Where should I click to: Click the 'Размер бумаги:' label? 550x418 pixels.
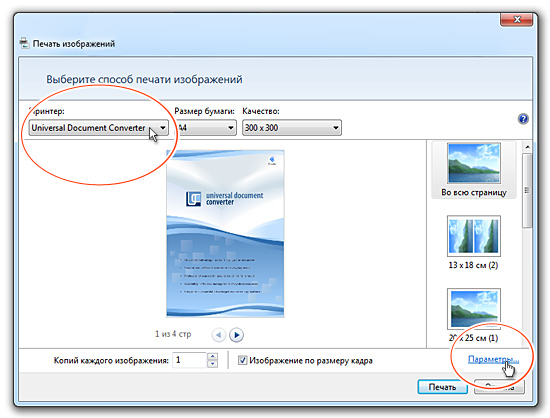click(204, 111)
